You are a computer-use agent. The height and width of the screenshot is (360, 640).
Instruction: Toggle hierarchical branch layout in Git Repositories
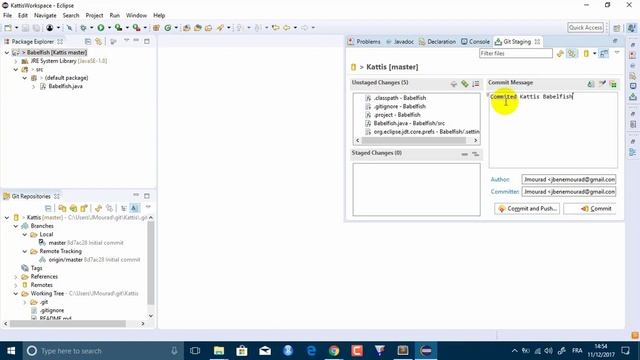tap(124, 208)
